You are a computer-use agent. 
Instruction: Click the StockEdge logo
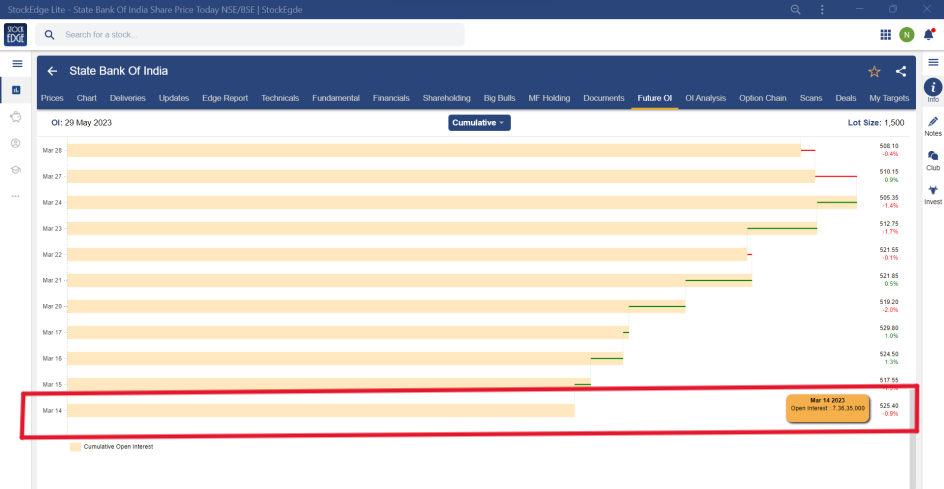point(16,34)
